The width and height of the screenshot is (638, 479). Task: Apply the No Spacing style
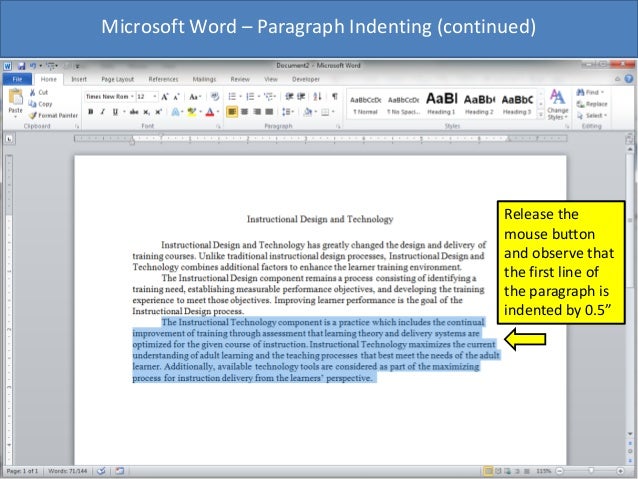pos(404,105)
